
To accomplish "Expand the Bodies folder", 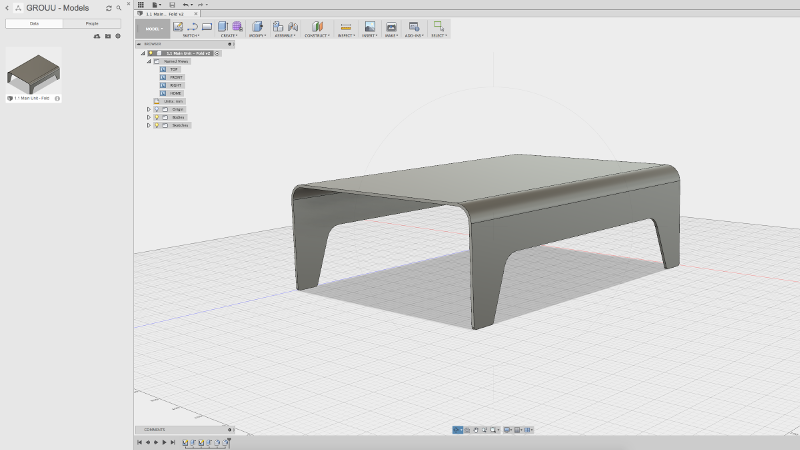I will (x=148, y=117).
